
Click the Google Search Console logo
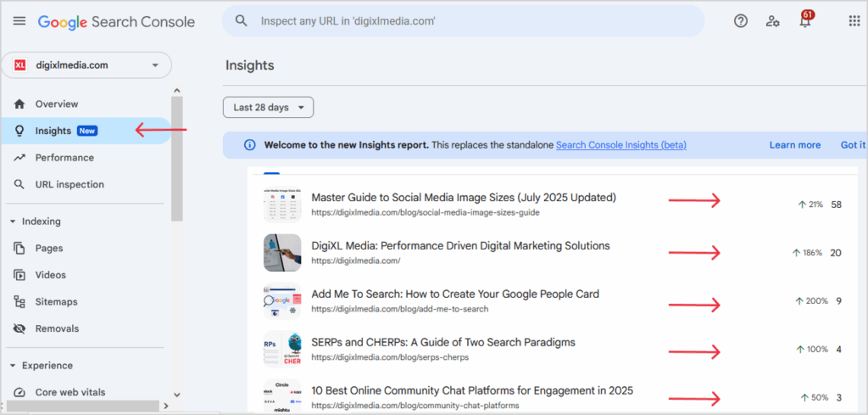tap(116, 21)
